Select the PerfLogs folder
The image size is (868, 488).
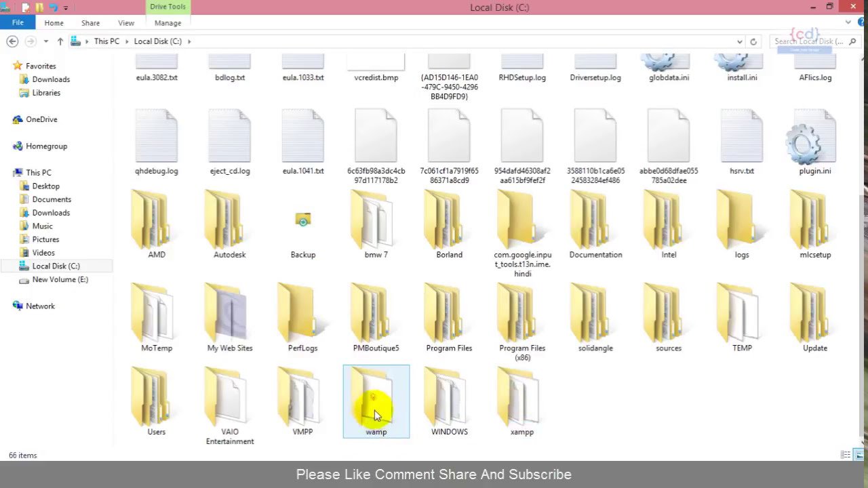pyautogui.click(x=302, y=317)
